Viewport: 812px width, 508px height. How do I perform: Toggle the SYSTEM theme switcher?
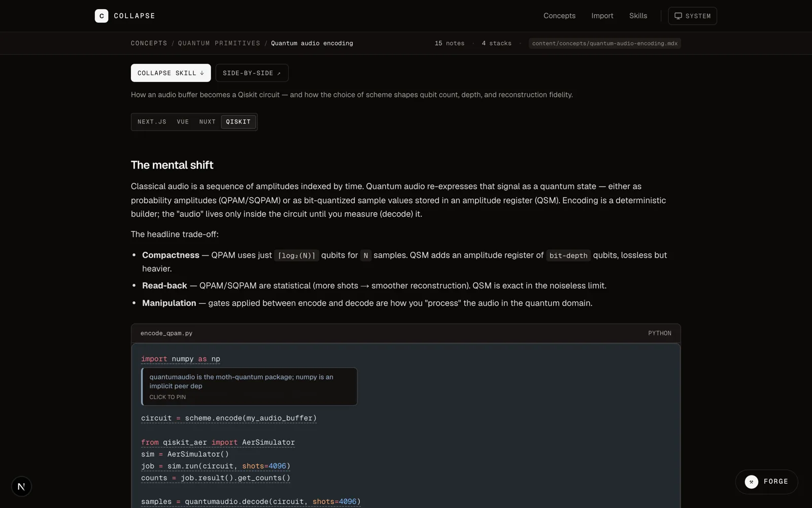692,16
